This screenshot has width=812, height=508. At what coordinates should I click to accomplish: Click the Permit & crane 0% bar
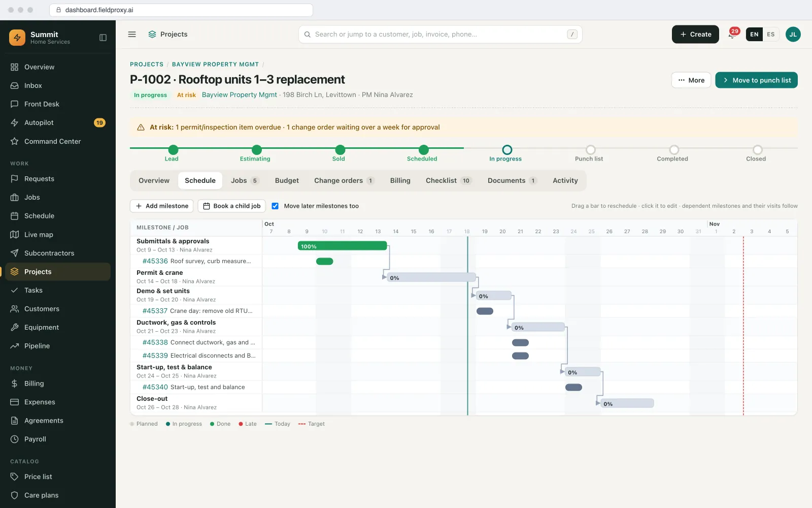[x=431, y=277]
